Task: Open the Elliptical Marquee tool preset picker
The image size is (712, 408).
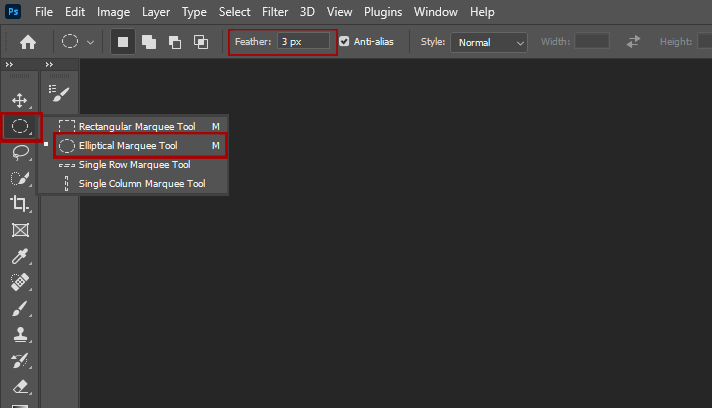Action: pyautogui.click(x=78, y=42)
